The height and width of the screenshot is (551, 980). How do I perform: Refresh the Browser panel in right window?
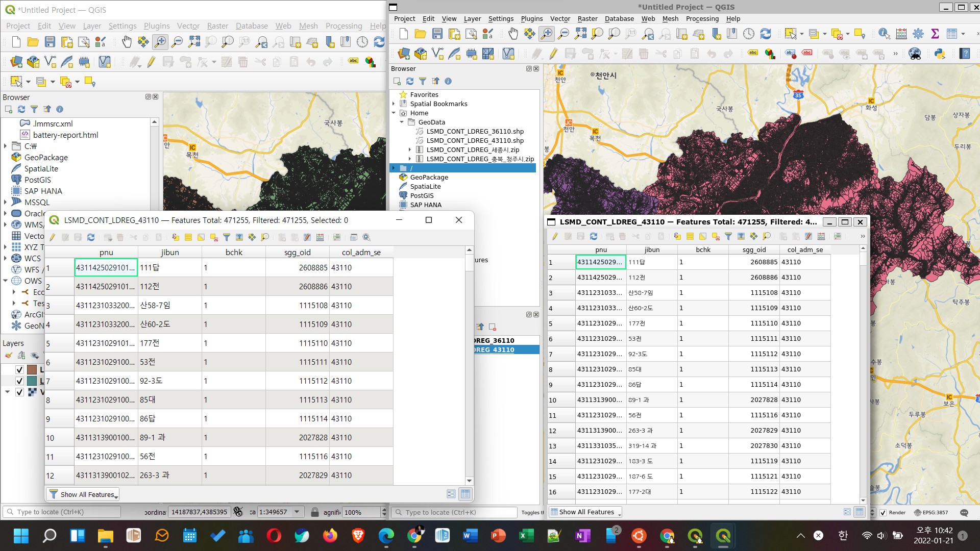(x=410, y=81)
